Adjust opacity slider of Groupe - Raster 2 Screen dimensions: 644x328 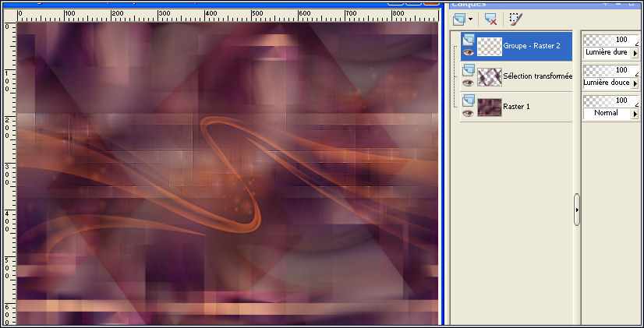click(x=611, y=40)
